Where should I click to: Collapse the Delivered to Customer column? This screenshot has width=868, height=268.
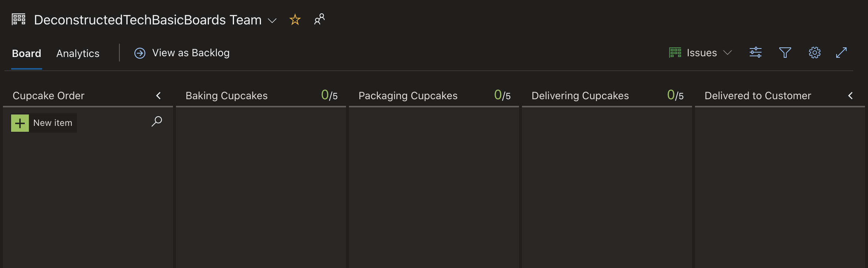coord(851,96)
